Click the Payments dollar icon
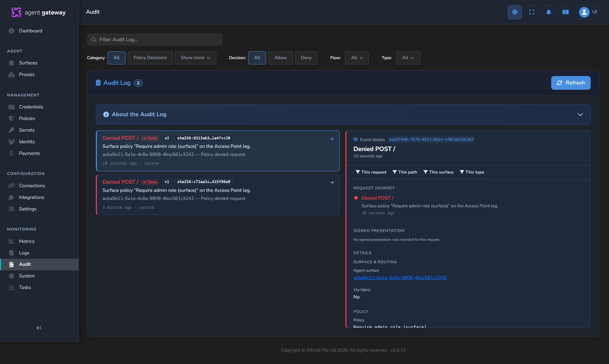Viewport: 609px width, 364px height. (11, 153)
